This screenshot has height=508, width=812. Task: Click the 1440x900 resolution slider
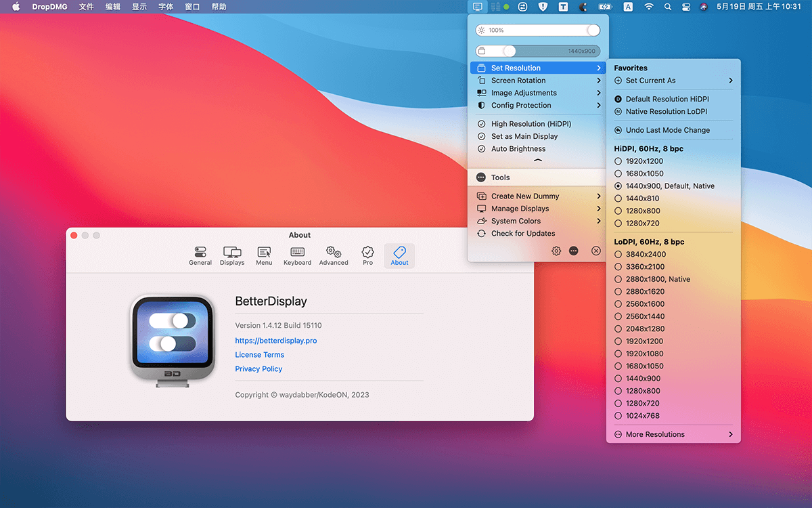538,51
